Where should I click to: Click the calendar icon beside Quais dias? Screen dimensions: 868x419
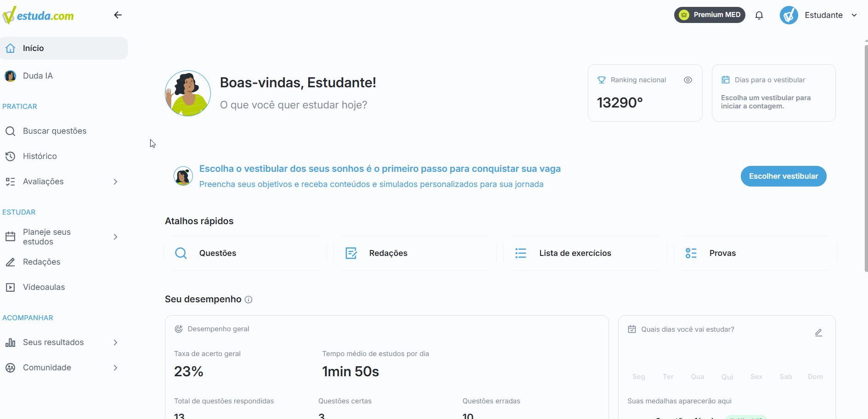point(632,329)
